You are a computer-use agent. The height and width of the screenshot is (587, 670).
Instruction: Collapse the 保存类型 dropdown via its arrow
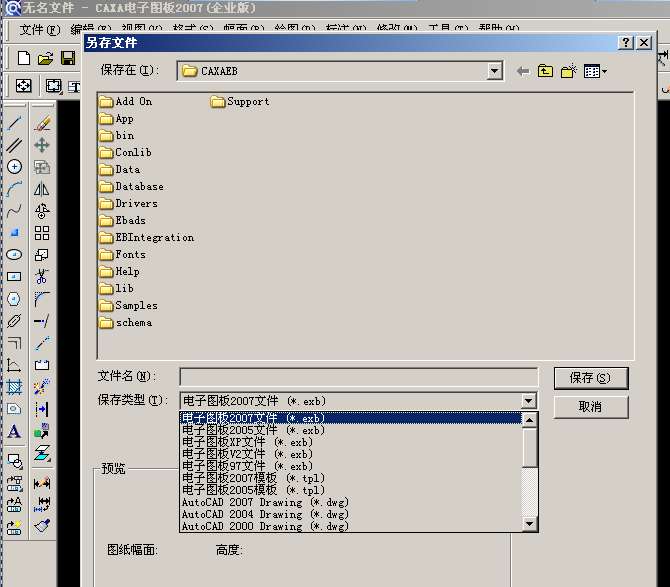529,401
